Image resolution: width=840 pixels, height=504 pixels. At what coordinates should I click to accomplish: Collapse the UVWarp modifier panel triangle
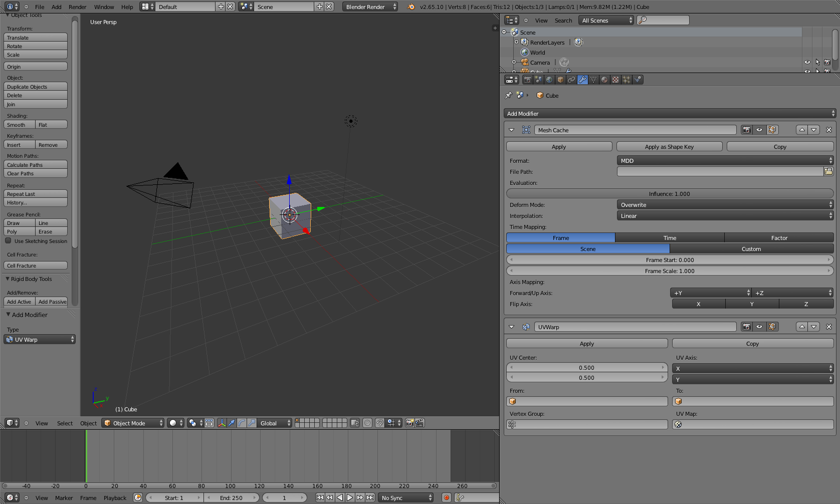point(511,327)
